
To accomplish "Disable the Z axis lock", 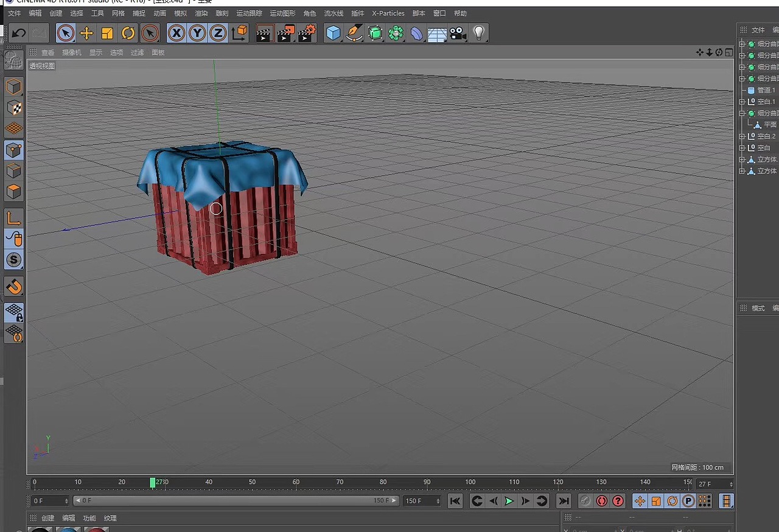I will click(x=217, y=33).
